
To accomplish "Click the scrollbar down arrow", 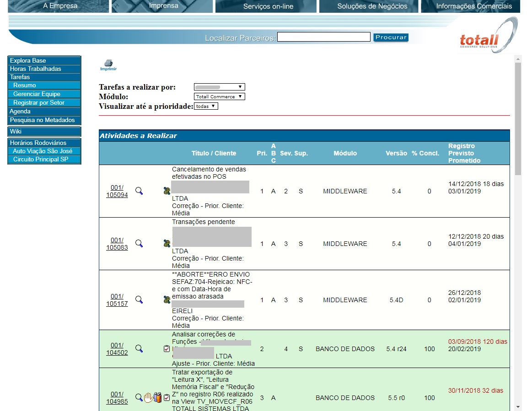I will point(518,406).
